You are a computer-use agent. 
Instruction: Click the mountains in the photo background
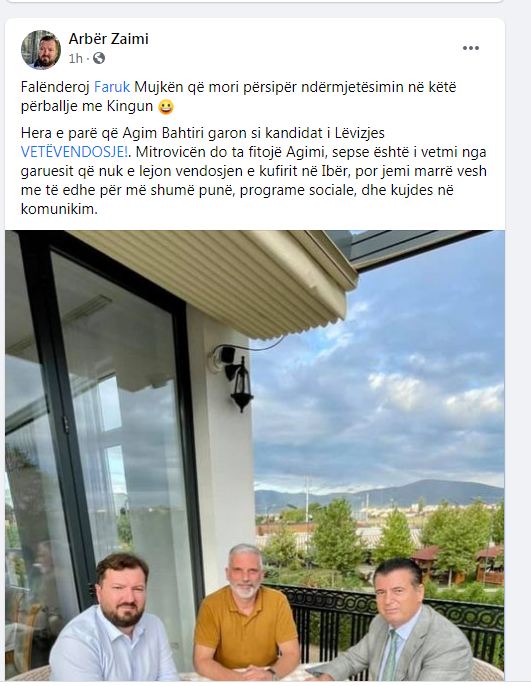pyautogui.click(x=379, y=494)
